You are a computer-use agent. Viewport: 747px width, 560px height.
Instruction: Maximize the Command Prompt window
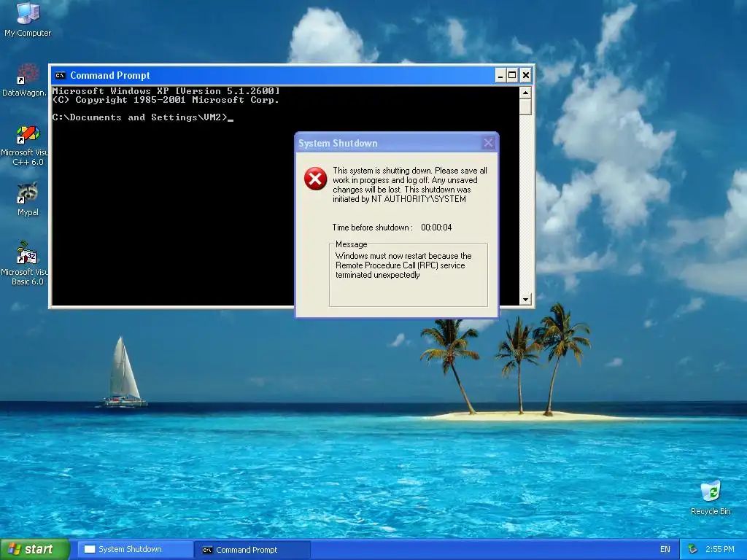click(x=512, y=75)
